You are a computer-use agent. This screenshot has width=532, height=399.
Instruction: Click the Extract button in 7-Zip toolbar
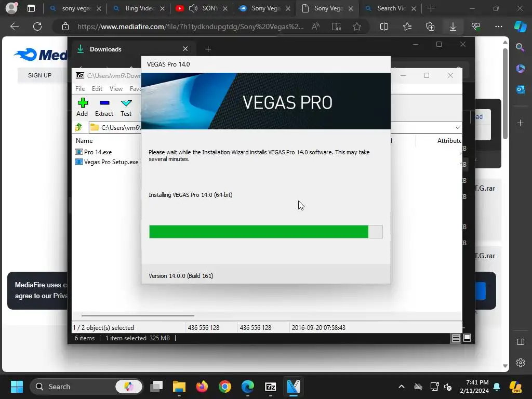[104, 107]
